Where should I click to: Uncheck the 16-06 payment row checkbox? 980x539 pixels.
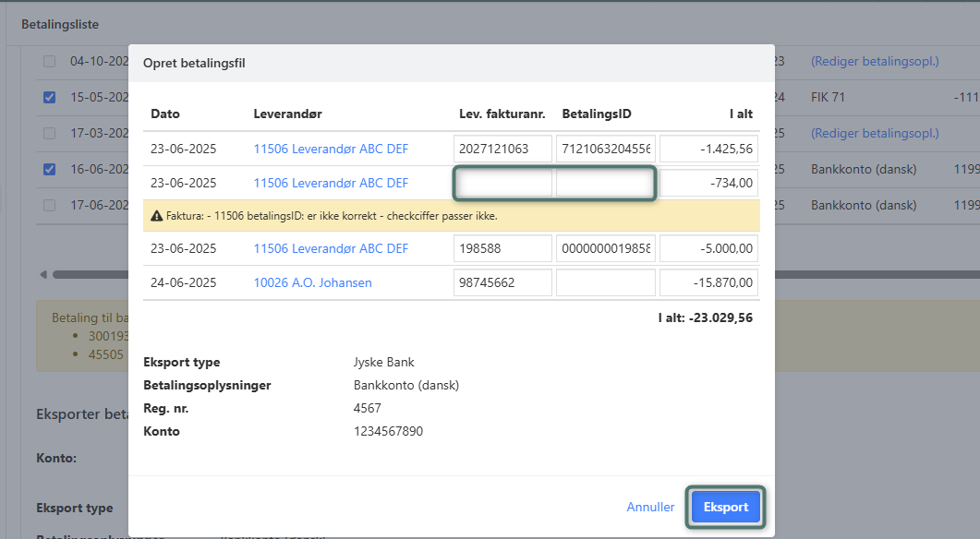(x=50, y=169)
